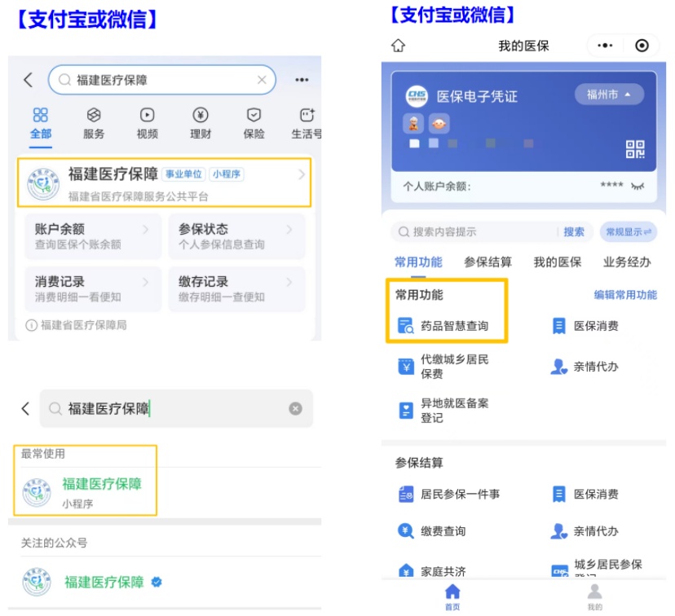This screenshot has height=616, width=675.
Task: Select the 业务经办 tab
Action: click(627, 262)
